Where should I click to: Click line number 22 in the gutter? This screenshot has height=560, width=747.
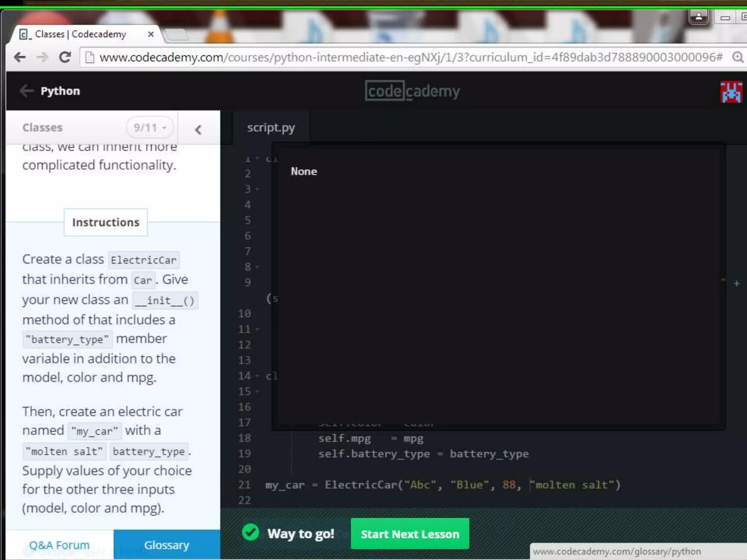pyautogui.click(x=244, y=501)
